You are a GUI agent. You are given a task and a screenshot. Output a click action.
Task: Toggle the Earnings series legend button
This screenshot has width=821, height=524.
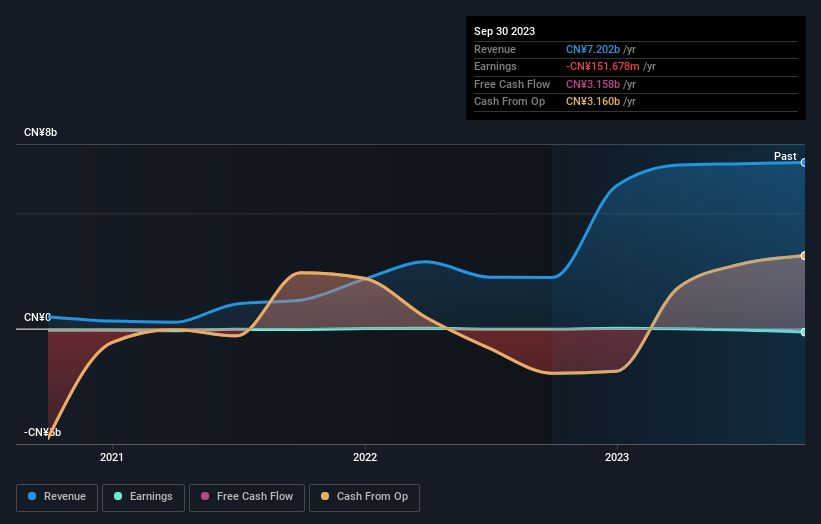coord(143,497)
